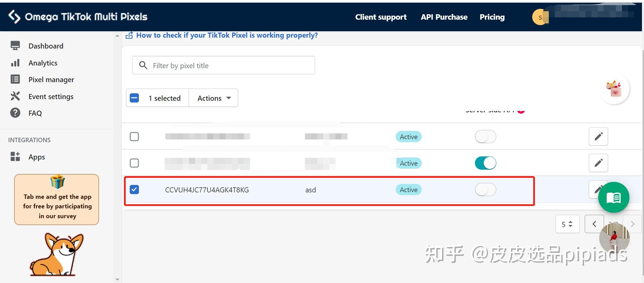Click the Active badge in the asd row
This screenshot has width=644, height=283.
click(x=409, y=190)
